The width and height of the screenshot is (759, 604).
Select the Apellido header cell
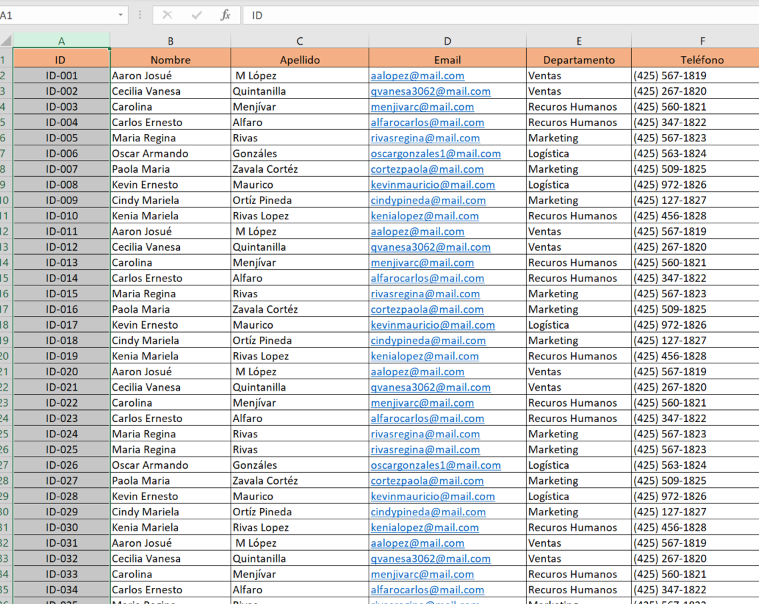[300, 60]
